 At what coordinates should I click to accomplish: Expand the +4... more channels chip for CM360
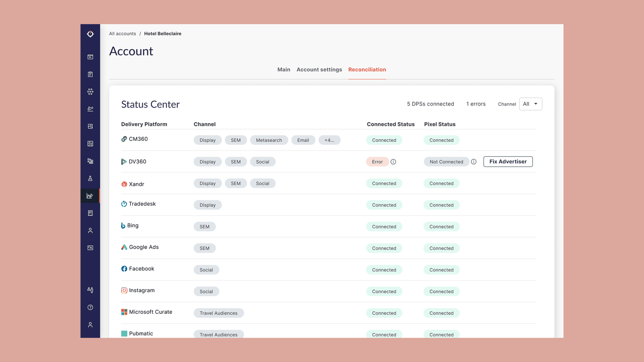tap(330, 140)
